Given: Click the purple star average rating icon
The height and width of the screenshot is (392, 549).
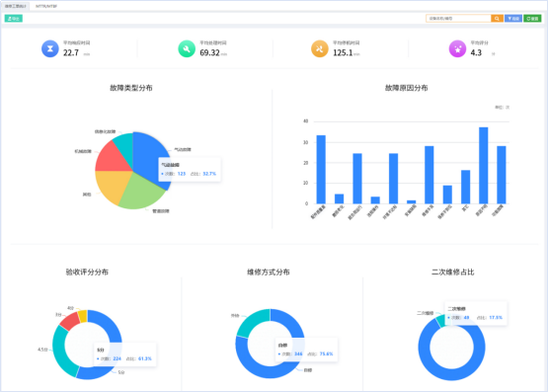Looking at the screenshot, I should coord(457,48).
